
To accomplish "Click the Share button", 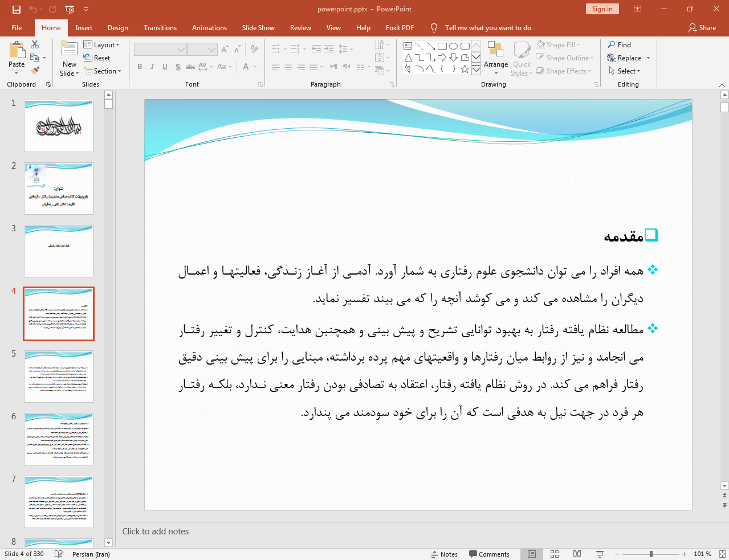I will click(x=702, y=27).
